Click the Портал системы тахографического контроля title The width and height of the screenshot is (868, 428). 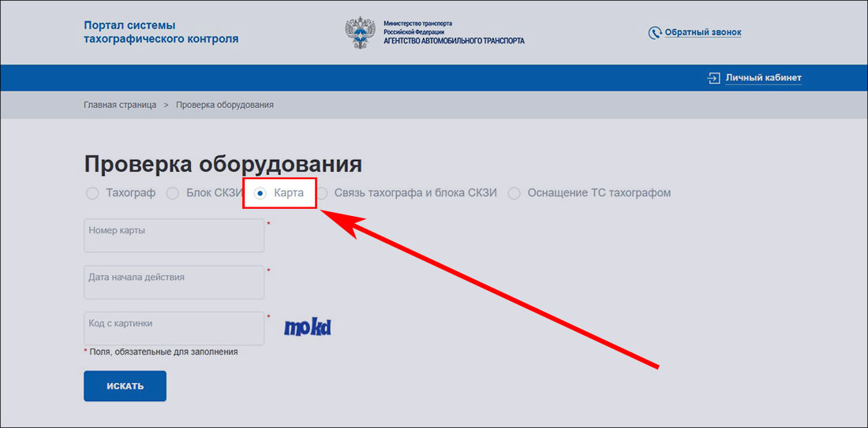click(x=161, y=32)
